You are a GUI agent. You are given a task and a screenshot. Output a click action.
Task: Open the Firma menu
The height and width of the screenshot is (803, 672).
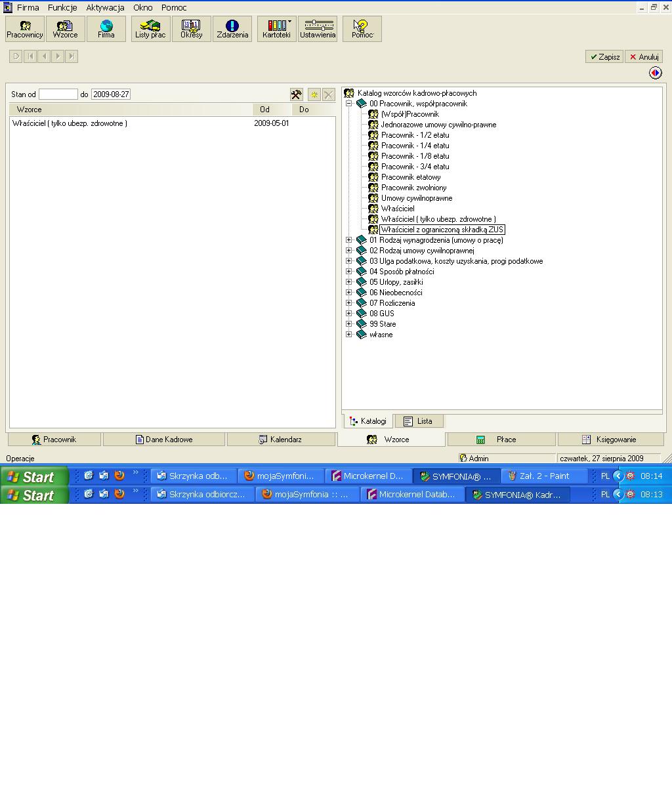[x=28, y=8]
